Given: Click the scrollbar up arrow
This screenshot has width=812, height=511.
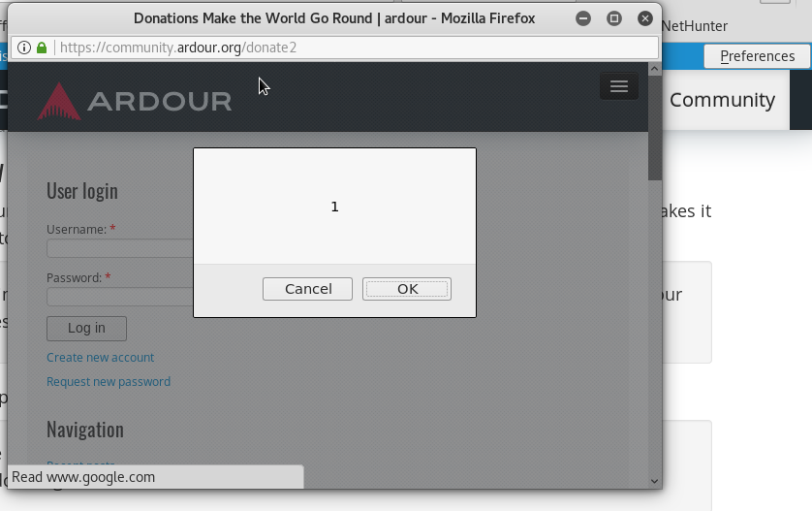Looking at the screenshot, I should coord(654,69).
